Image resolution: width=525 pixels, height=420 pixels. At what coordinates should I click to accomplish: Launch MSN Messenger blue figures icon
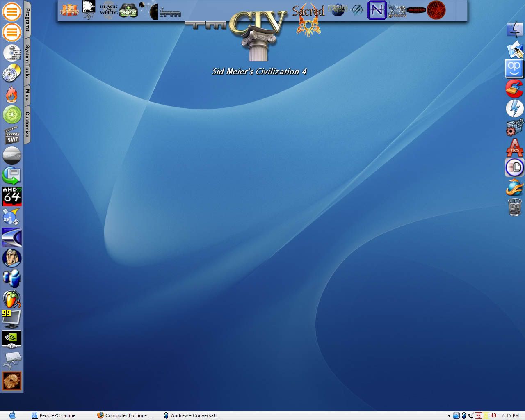click(x=12, y=278)
